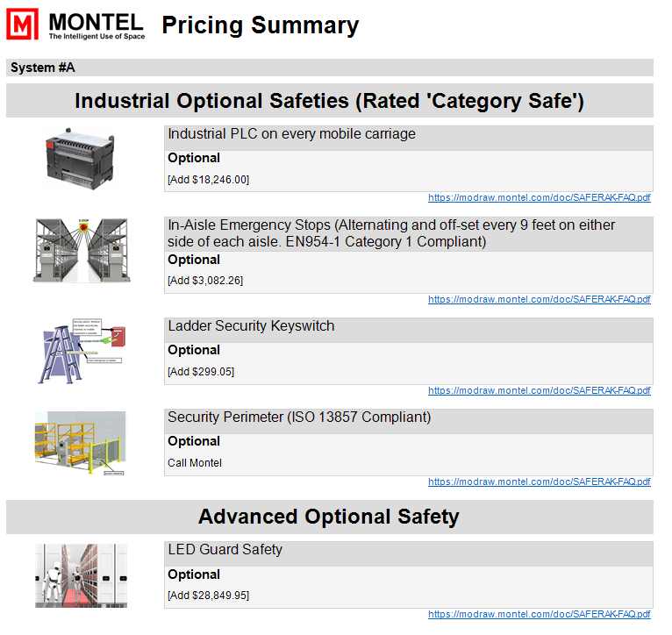This screenshot has width=672, height=635.
Task: Click the Add $299.05 price text
Action: click(x=201, y=372)
